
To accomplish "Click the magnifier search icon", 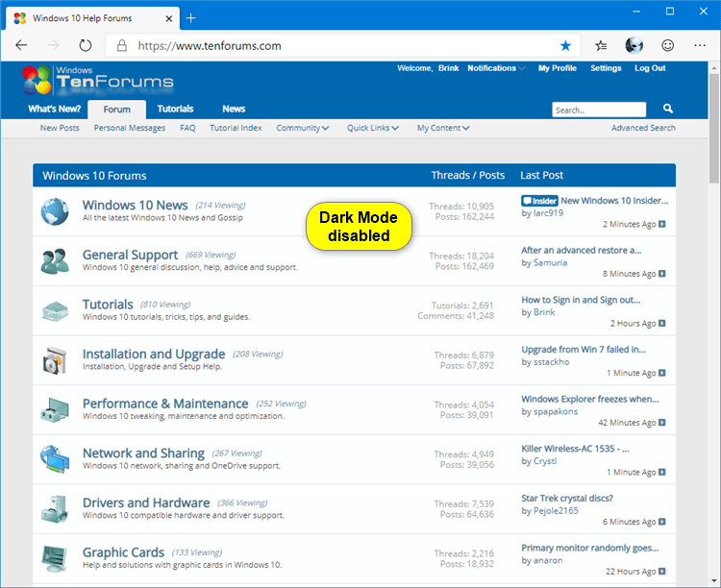I will (x=668, y=109).
